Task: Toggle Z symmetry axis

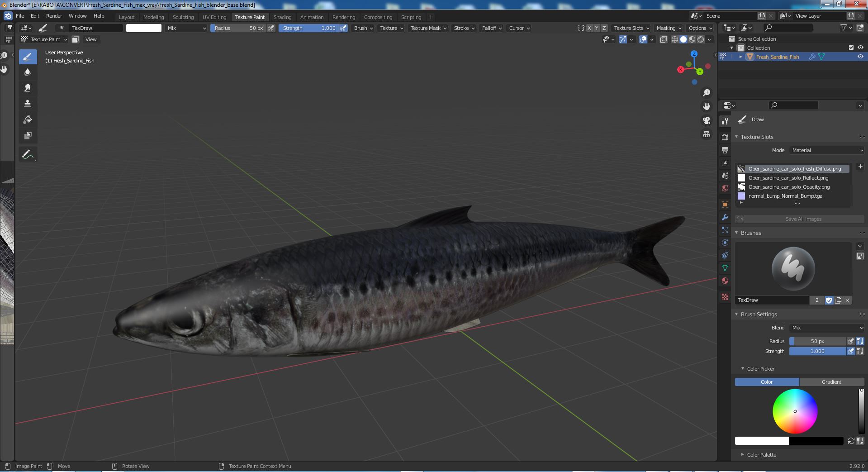Action: tap(604, 28)
